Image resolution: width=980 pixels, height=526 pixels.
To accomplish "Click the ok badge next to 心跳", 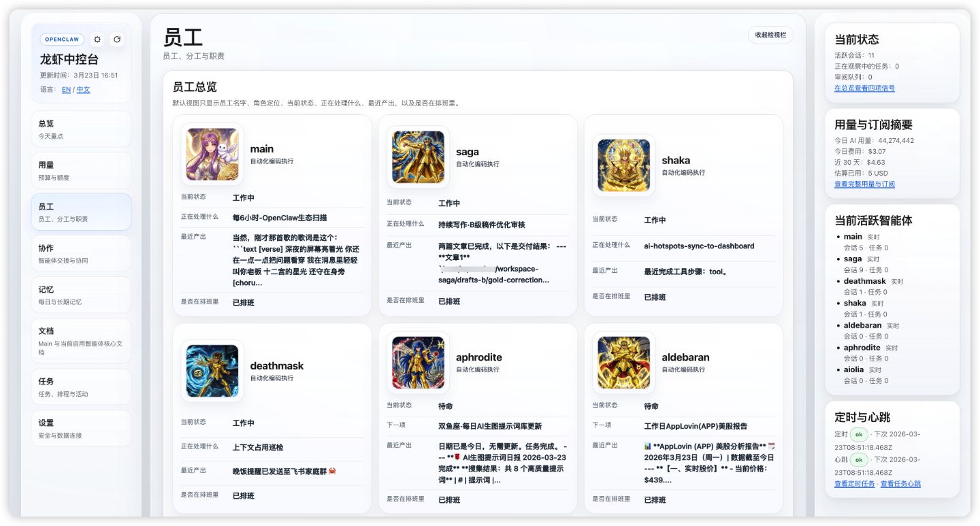I will [859, 459].
